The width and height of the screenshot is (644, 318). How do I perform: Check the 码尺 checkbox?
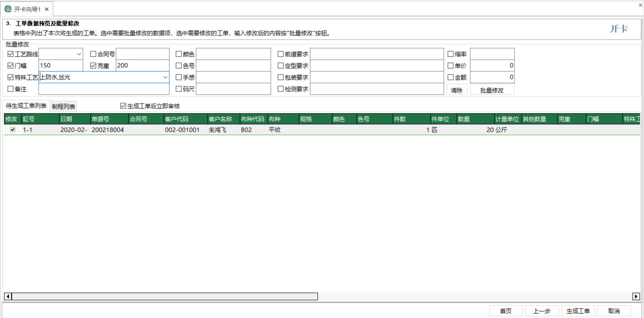point(179,89)
